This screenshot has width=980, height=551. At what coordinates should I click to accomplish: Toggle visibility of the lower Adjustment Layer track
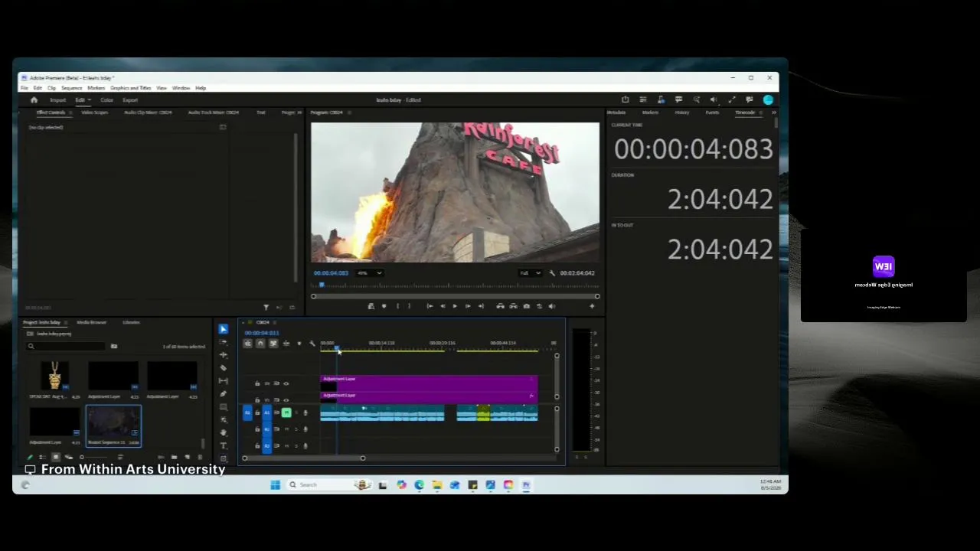(286, 399)
